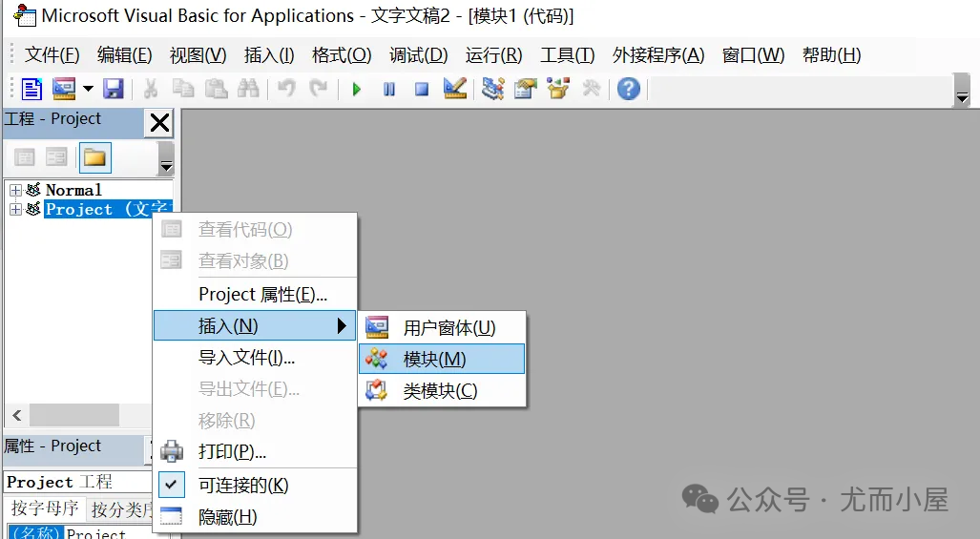This screenshot has height=539, width=980.
Task: Open the 工具(T) menu
Action: (568, 55)
